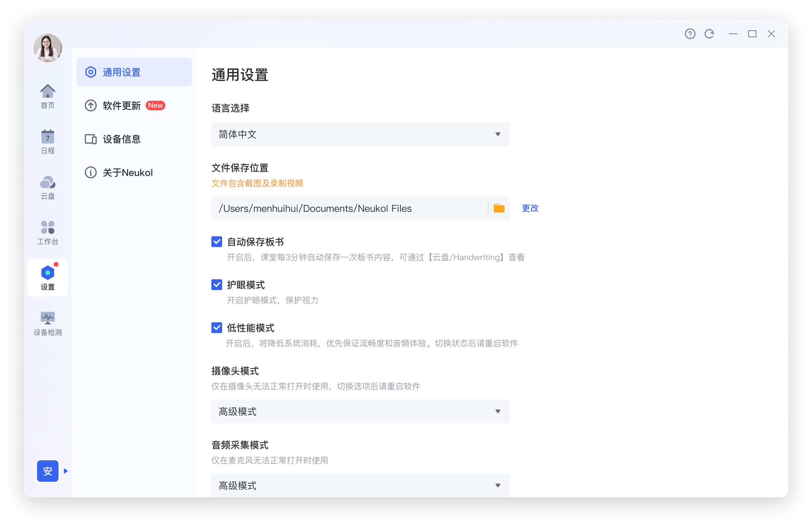Image resolution: width=812 pixels, height=526 pixels.
Task: Click the 护眼模式 label
Action: pos(246,285)
